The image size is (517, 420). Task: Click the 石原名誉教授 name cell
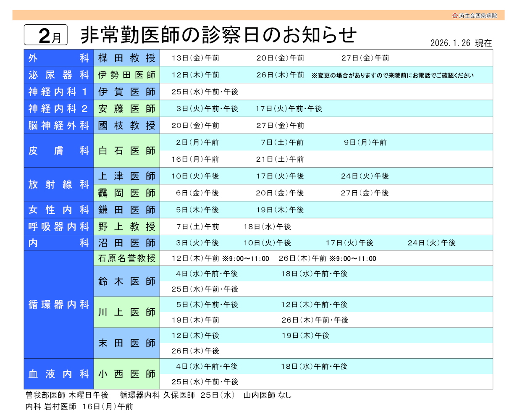(127, 258)
